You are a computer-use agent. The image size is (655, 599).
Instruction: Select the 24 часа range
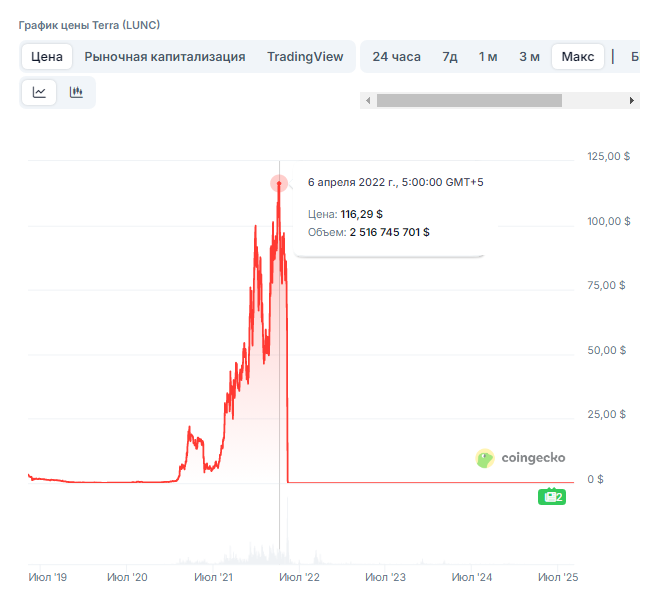[396, 57]
